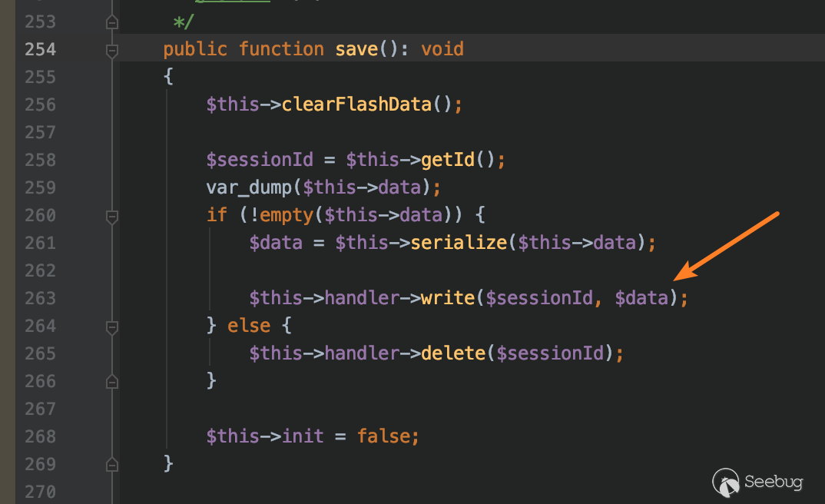Click the write method call on handler
The width and height of the screenshot is (825, 504).
tap(448, 298)
